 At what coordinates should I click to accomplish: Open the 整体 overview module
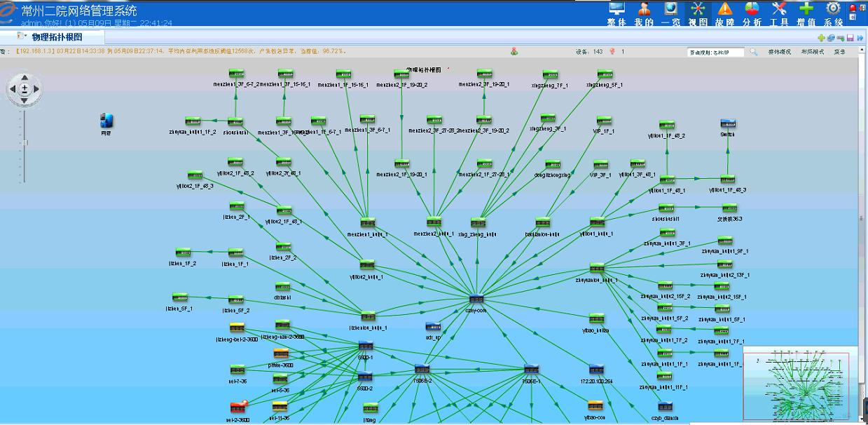616,14
